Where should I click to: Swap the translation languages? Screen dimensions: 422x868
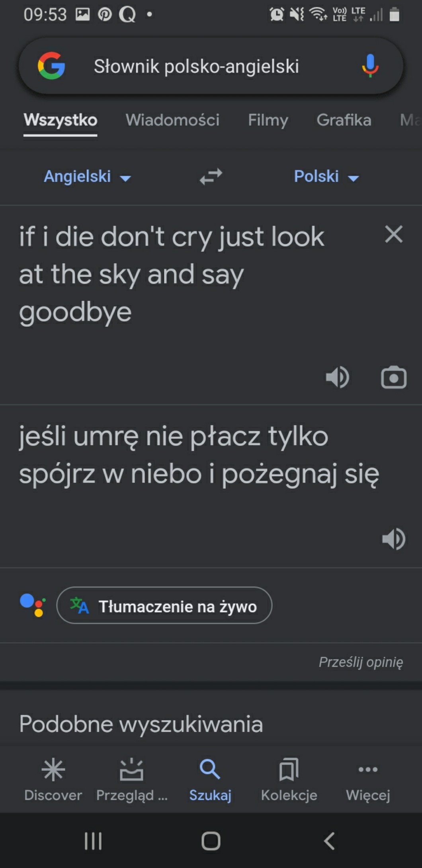point(211,177)
